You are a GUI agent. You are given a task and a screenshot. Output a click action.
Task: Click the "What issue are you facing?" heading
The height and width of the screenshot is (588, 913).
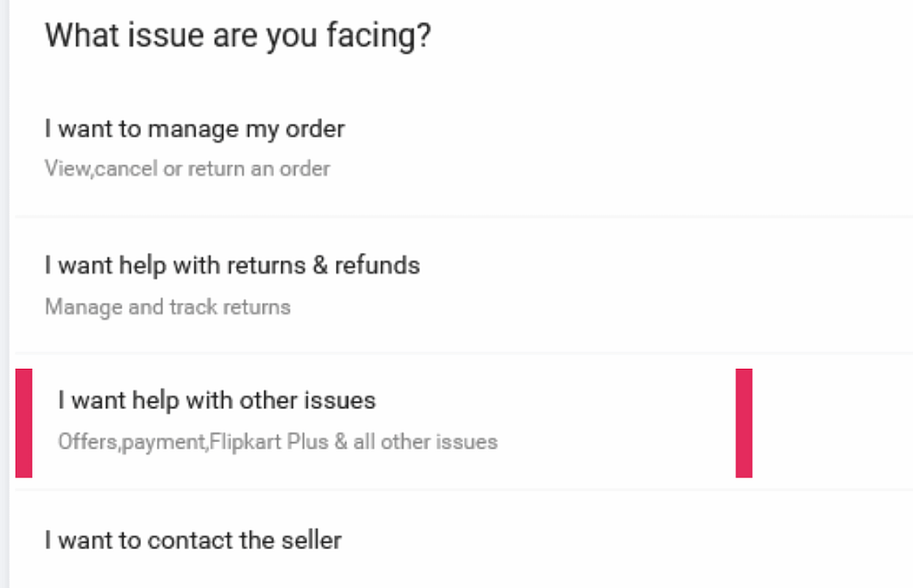[x=237, y=36]
